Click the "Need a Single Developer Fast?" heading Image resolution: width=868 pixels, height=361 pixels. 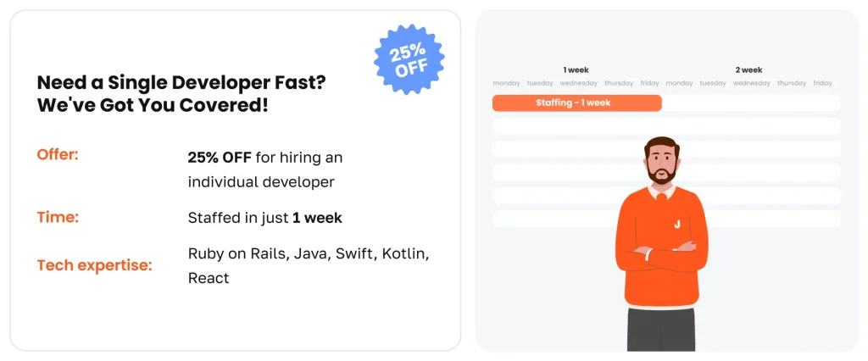tap(181, 83)
